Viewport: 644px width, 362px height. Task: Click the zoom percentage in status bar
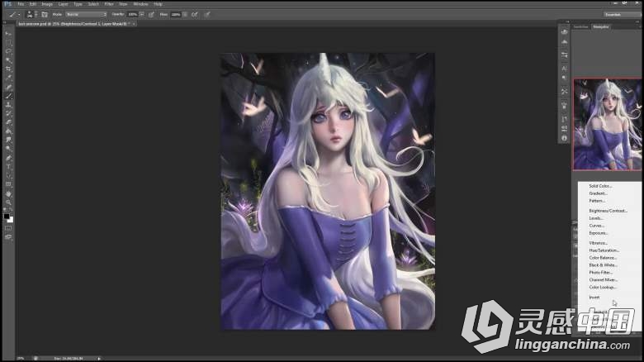[x=21, y=359]
